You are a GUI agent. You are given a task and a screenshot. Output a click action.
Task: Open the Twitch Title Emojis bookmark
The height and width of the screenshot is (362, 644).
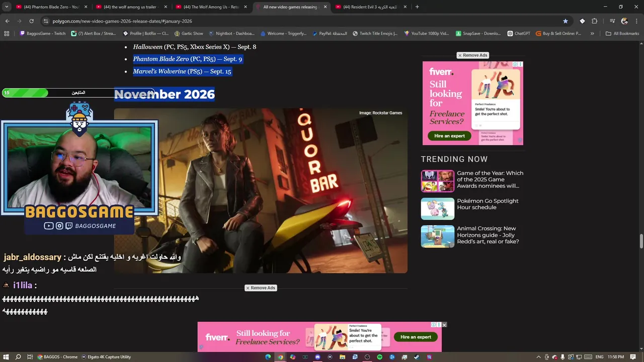(x=375, y=34)
